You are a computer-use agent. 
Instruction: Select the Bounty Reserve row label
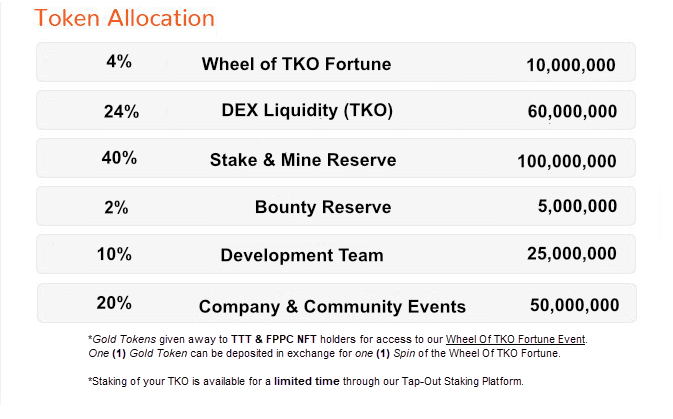click(x=323, y=208)
